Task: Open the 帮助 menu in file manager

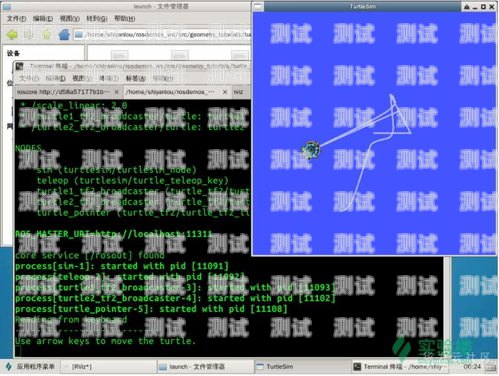Action: click(125, 18)
